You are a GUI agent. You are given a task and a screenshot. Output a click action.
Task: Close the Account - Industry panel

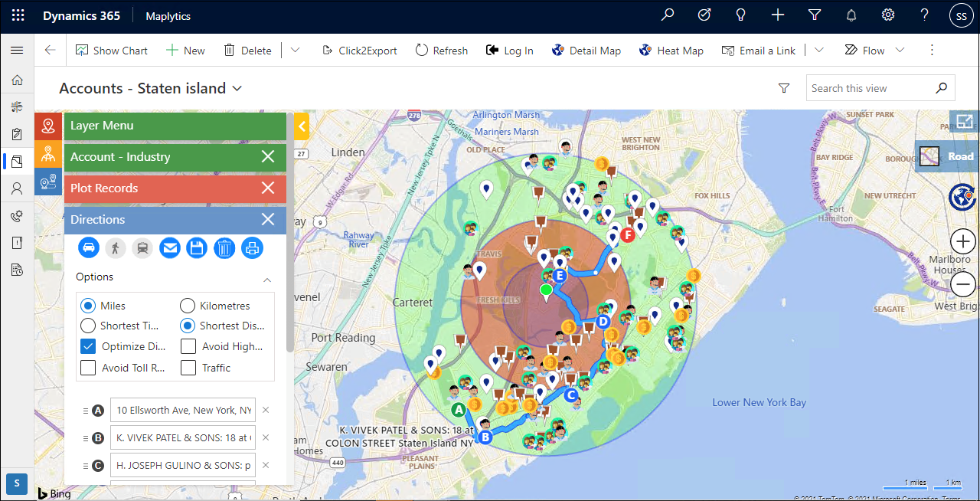coord(268,157)
